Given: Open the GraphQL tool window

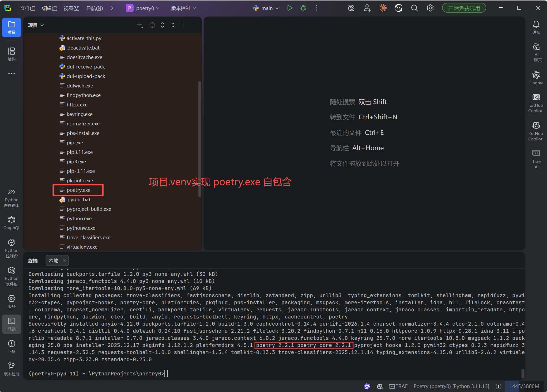Looking at the screenshot, I should (x=12, y=223).
